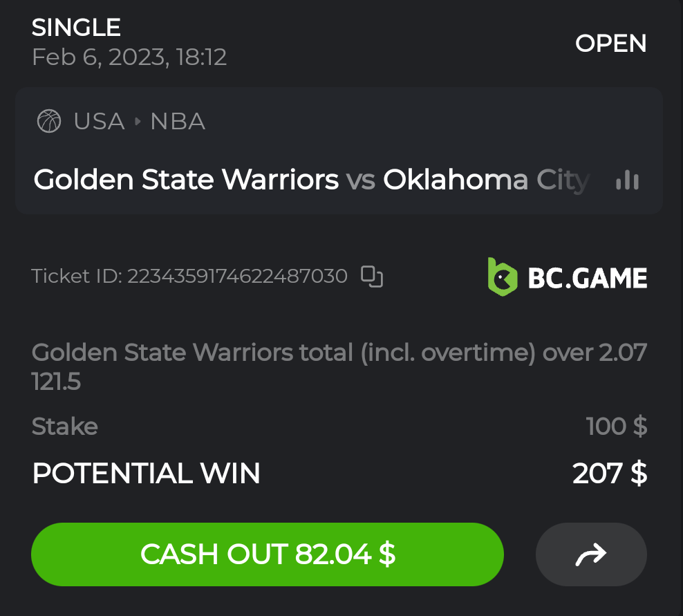
Task: Click the 2.07 odds value
Action: point(622,353)
